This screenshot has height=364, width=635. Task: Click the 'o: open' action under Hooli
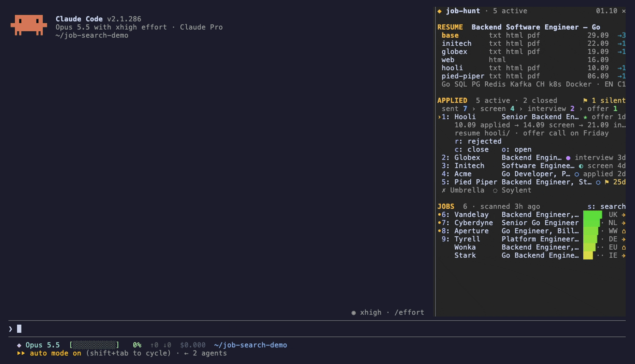coord(516,150)
